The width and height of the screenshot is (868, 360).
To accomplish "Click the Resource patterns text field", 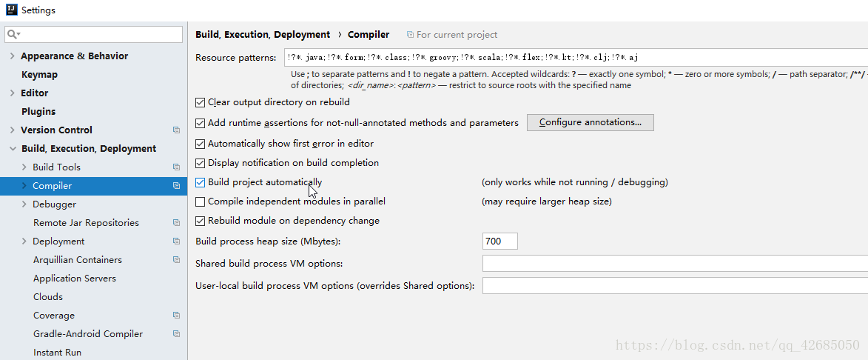I will tap(570, 58).
